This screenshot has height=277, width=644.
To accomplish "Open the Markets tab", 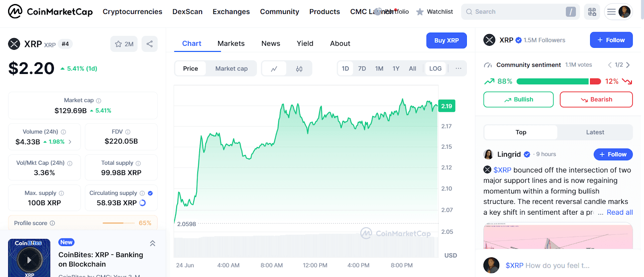I will (231, 43).
